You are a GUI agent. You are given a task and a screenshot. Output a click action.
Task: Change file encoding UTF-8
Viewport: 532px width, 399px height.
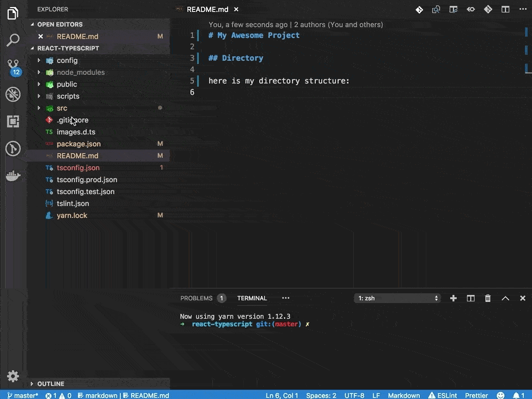point(354,395)
